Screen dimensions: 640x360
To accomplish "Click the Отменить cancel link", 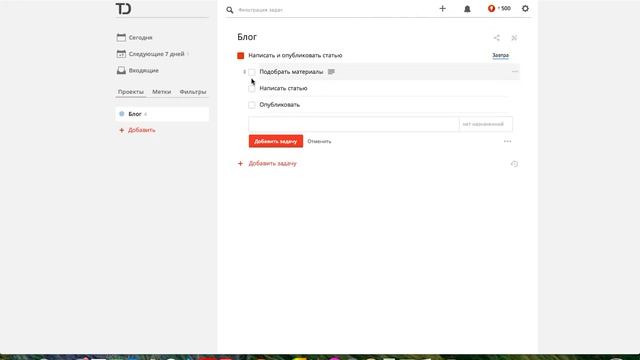I will 319,141.
